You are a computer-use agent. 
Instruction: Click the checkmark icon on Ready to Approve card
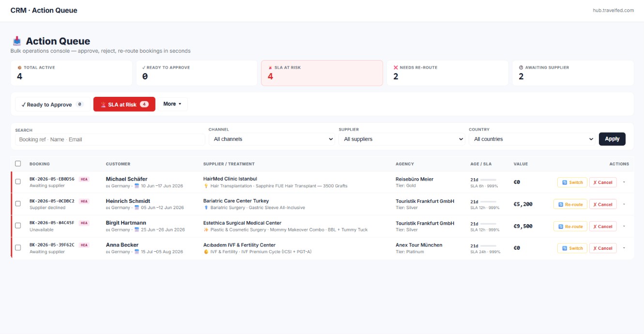(144, 68)
